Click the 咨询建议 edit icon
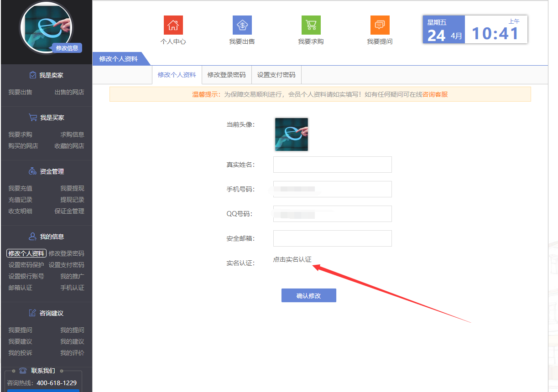The image size is (558, 392). 32,313
